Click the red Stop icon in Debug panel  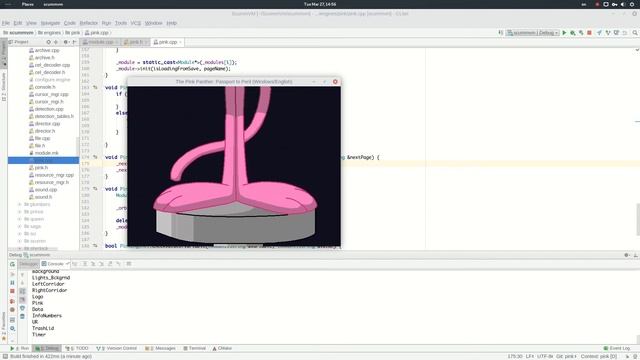(x=12, y=291)
